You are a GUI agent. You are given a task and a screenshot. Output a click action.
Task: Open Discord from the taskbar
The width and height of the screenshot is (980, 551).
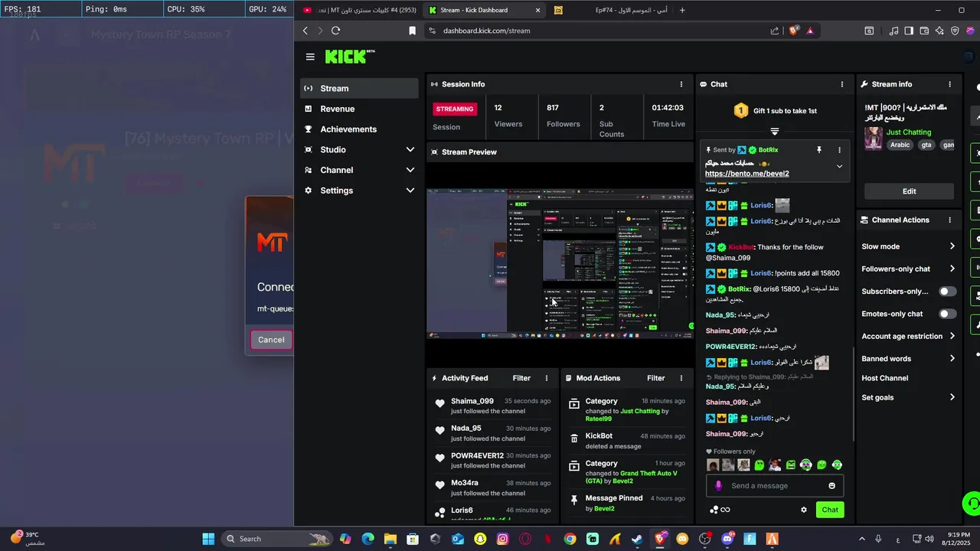727,539
